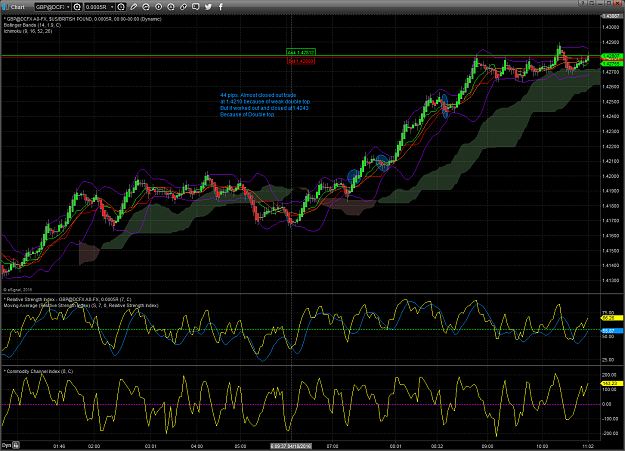Share chart via Twitter icon

(208, 7)
